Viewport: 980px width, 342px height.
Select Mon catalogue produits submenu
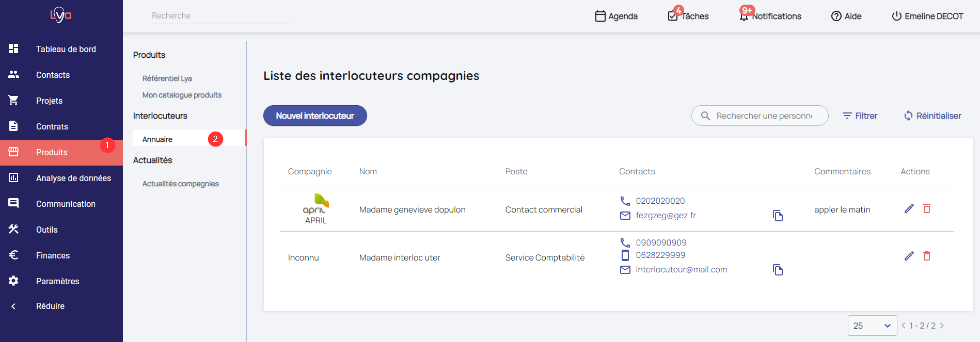pos(182,95)
